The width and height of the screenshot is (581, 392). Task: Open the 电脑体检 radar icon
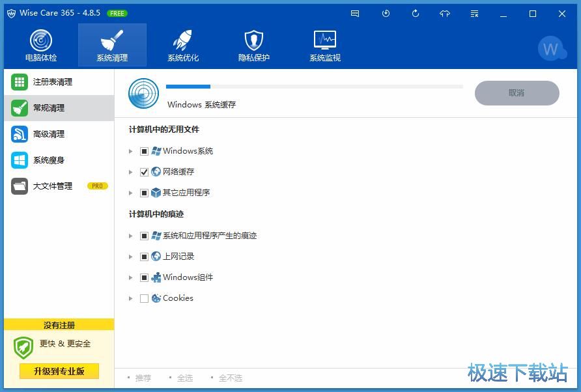point(41,40)
